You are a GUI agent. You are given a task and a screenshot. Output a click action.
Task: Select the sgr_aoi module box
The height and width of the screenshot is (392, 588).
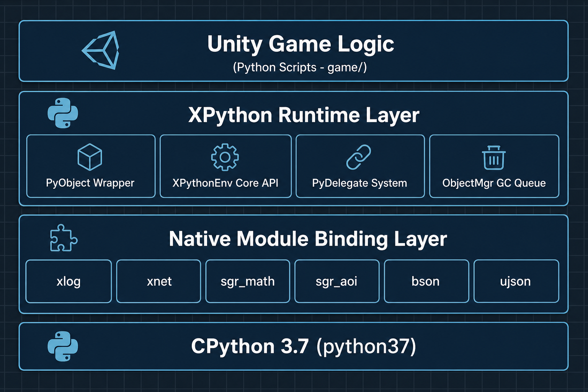(337, 281)
